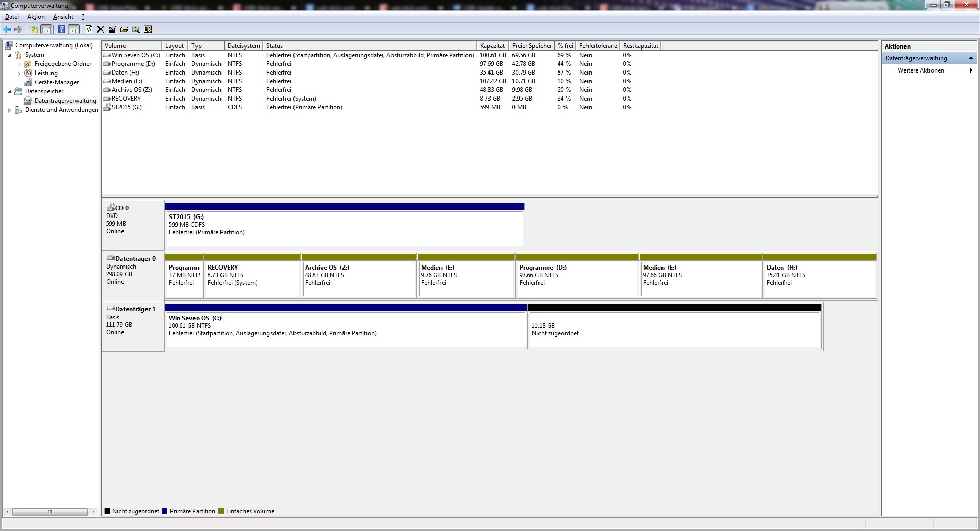Click the Refresh icon in toolbar

(x=89, y=30)
